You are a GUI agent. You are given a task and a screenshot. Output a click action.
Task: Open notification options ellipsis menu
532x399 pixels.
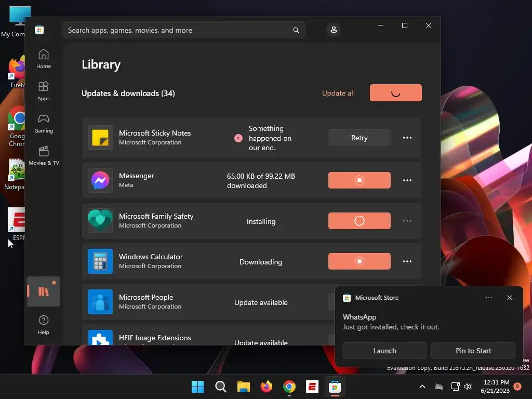[488, 298]
